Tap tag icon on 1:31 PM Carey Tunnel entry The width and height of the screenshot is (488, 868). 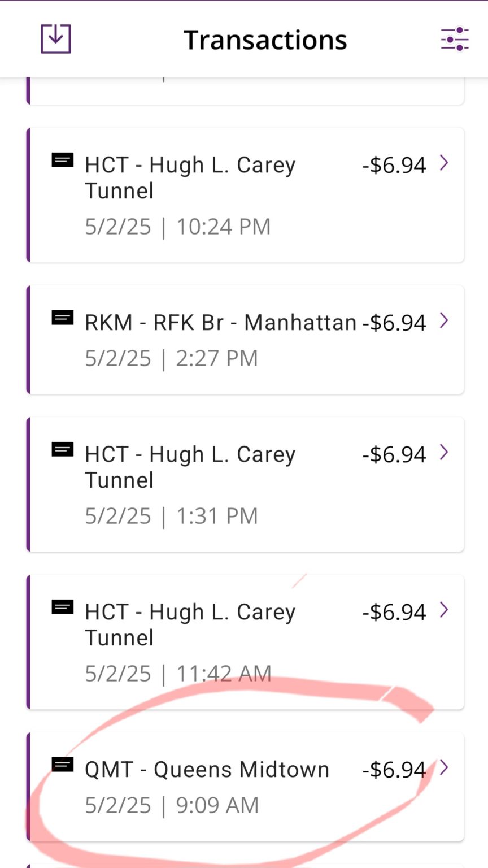click(63, 449)
